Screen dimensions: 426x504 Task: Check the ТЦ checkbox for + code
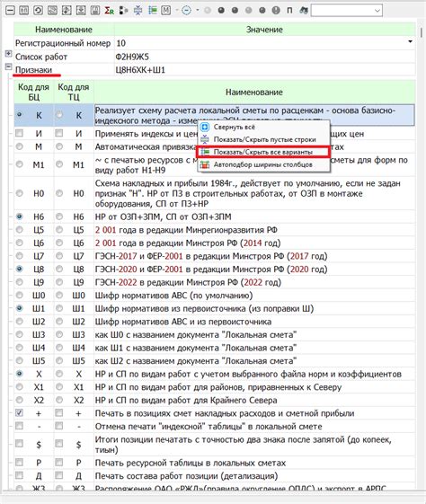(x=58, y=412)
